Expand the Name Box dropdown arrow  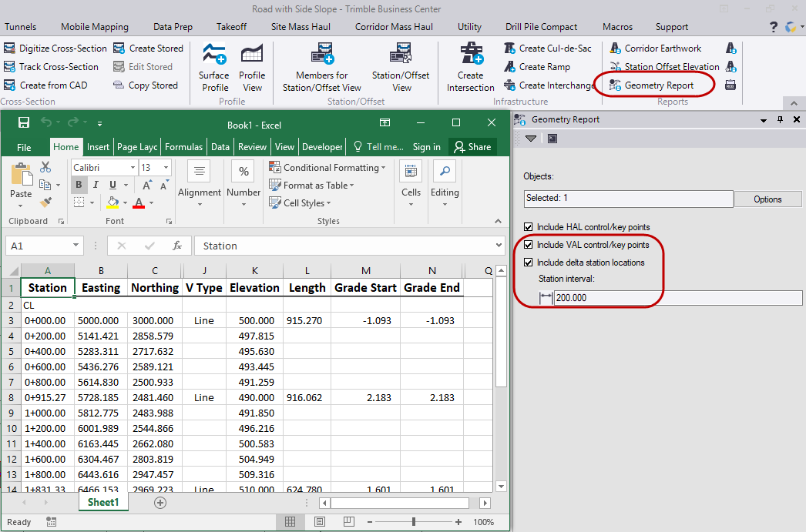pyautogui.click(x=76, y=246)
